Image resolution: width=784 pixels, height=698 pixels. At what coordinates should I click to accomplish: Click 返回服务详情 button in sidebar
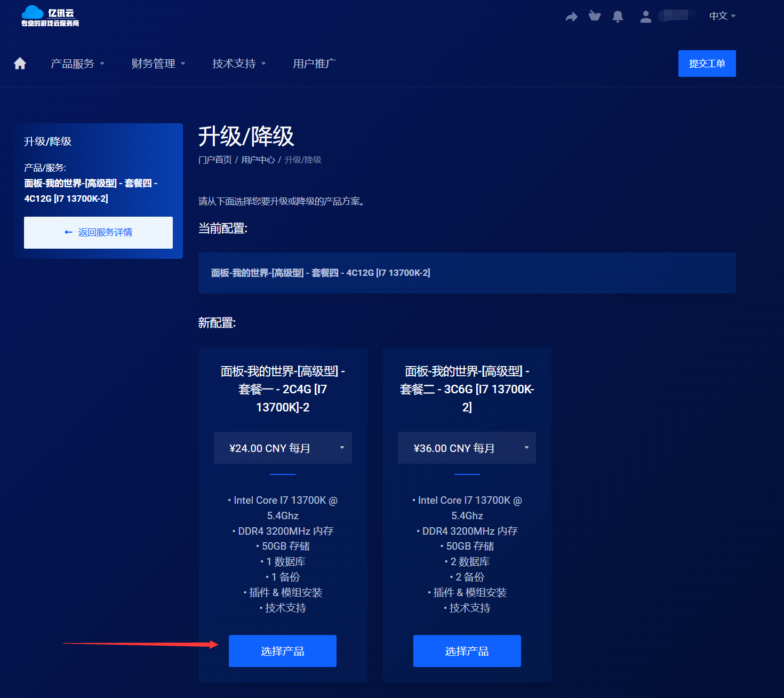[98, 233]
